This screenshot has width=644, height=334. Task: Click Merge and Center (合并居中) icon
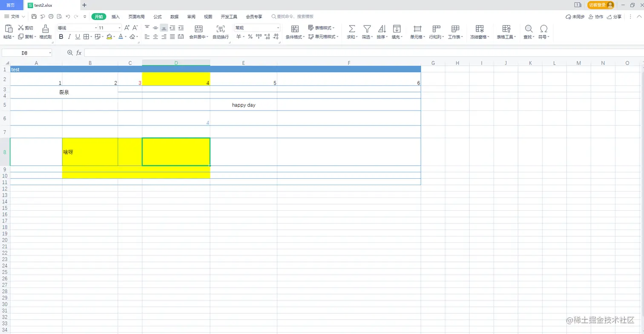point(198,29)
